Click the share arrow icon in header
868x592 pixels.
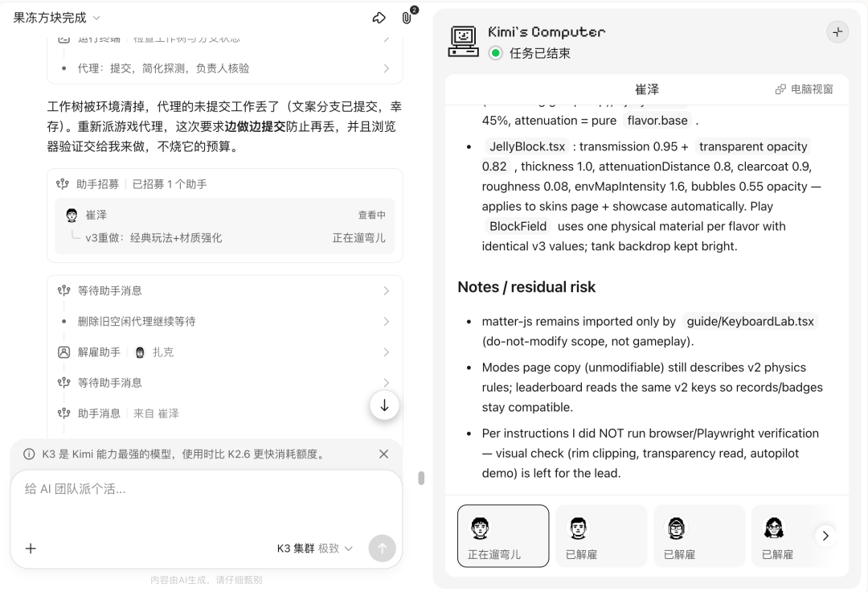(x=379, y=18)
